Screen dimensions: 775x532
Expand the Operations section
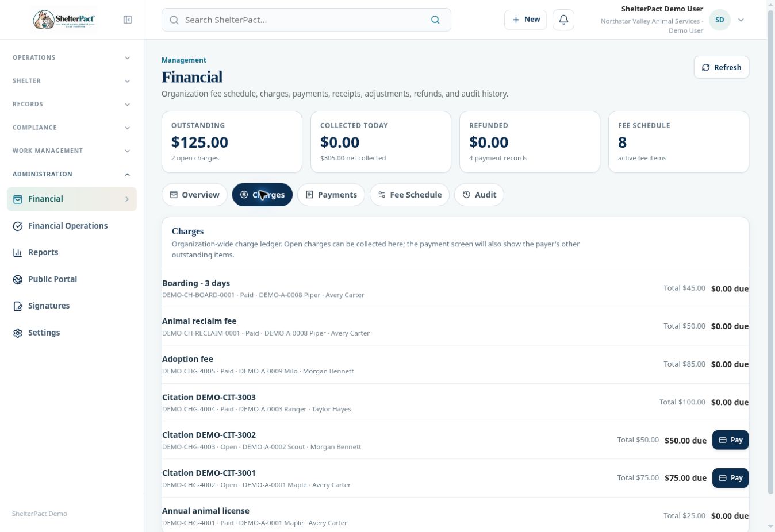click(71, 57)
